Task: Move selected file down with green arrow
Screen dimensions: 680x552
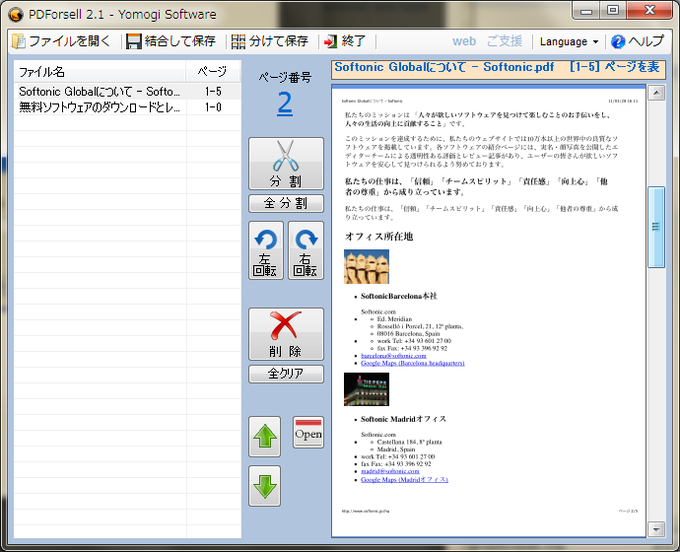Action: [x=265, y=486]
